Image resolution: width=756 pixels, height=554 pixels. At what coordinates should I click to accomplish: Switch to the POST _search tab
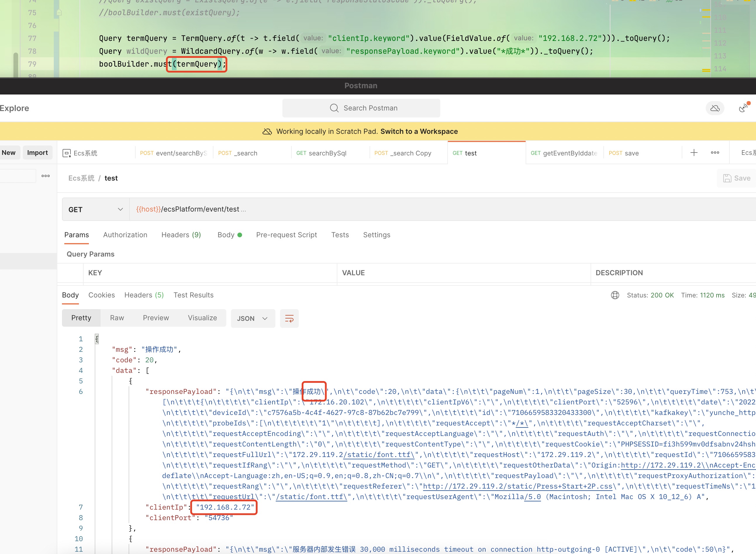(x=252, y=153)
